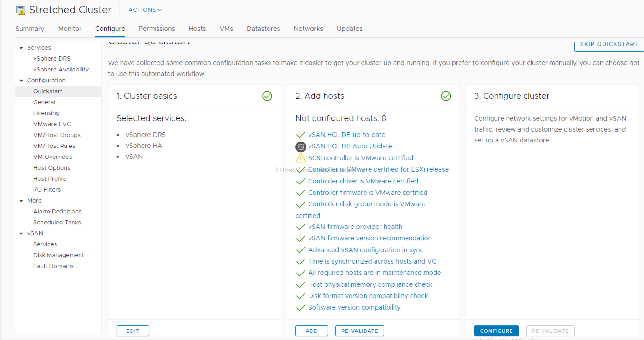The width and height of the screenshot is (644, 340).
Task: Click checkmark beside Time is synchronized across hosts
Action: (x=301, y=261)
